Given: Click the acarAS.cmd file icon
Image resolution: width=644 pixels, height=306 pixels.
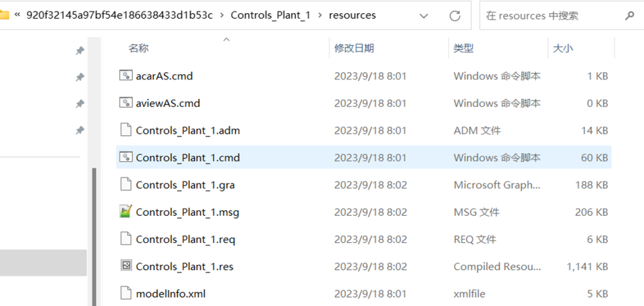Looking at the screenshot, I should pos(126,76).
